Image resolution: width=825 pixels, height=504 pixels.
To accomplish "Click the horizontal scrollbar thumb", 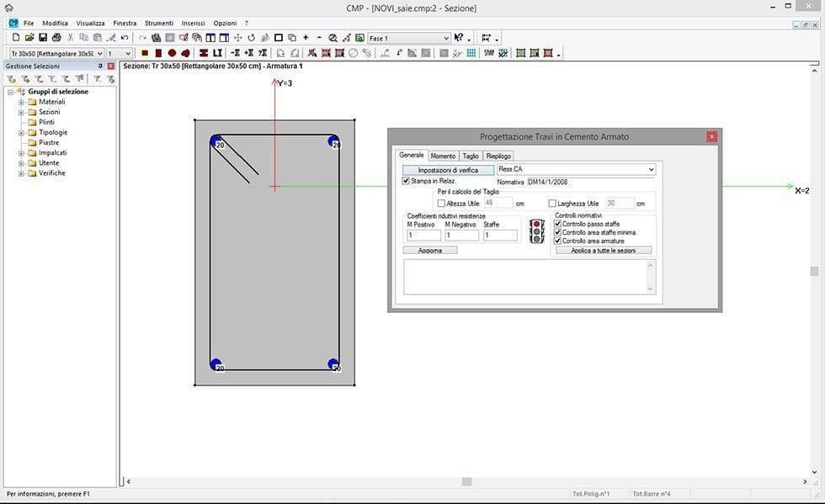I will (x=466, y=481).
